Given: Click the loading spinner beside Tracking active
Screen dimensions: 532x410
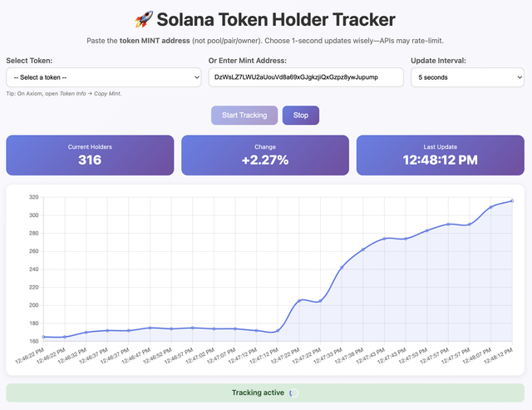Looking at the screenshot, I should pos(293,393).
